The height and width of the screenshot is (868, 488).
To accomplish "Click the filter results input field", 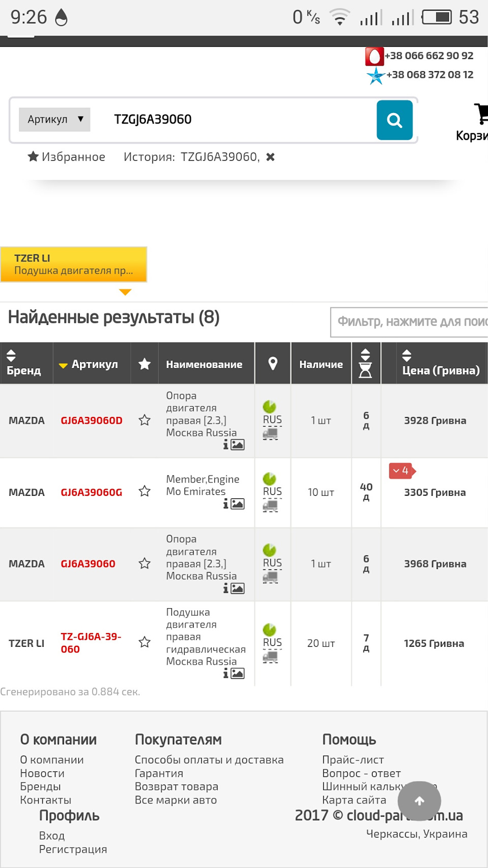I will point(409,322).
